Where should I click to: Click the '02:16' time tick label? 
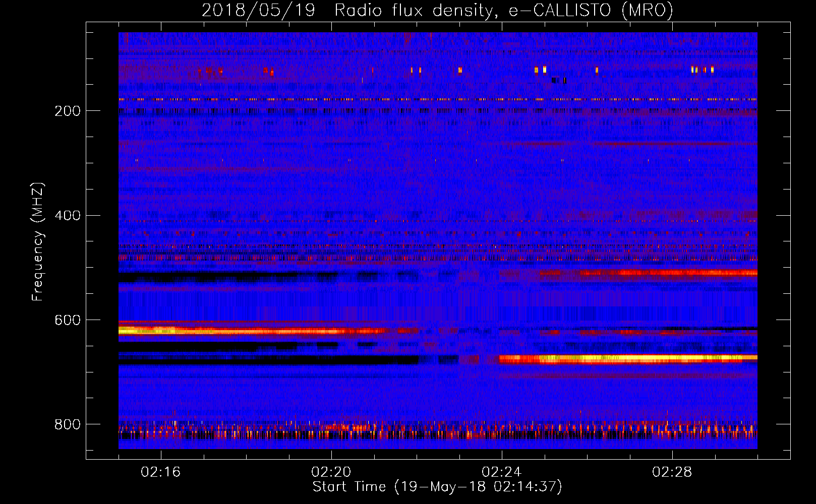160,472
